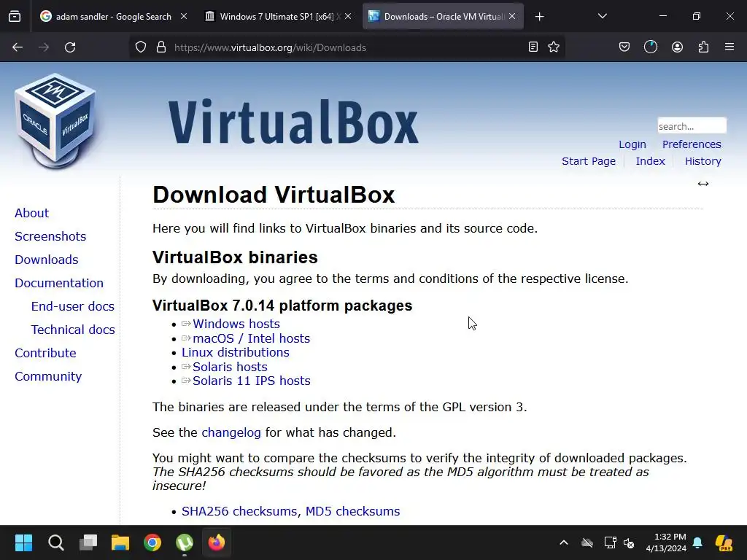Expand the list all tabs dropdown
Image resolution: width=747 pixels, height=560 pixels.
(602, 17)
